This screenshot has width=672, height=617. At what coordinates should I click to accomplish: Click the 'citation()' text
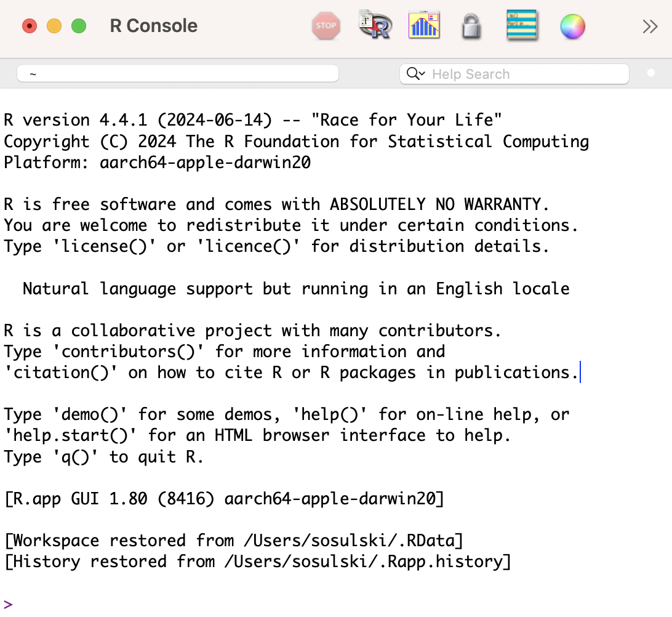(60, 373)
